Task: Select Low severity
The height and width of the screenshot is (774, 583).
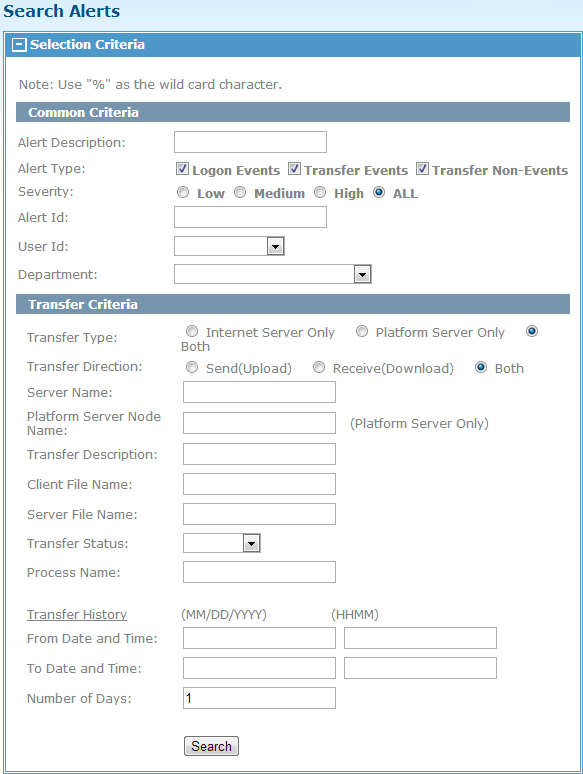Action: tap(183, 192)
